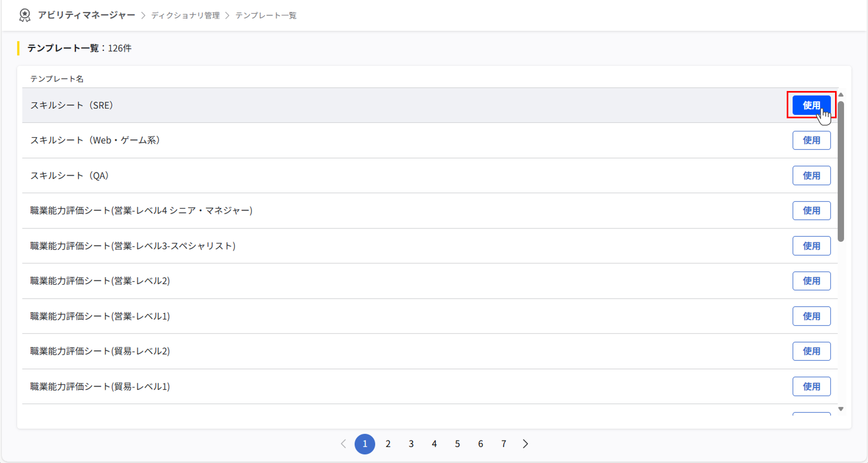The height and width of the screenshot is (463, 868).
Task: Jump to page 7
Action: pyautogui.click(x=503, y=444)
